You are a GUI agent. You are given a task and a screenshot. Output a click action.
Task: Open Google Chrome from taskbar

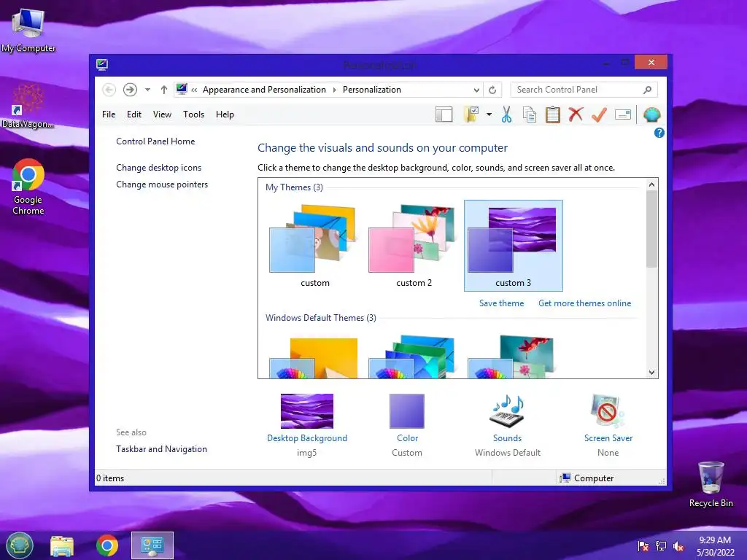[x=107, y=545]
